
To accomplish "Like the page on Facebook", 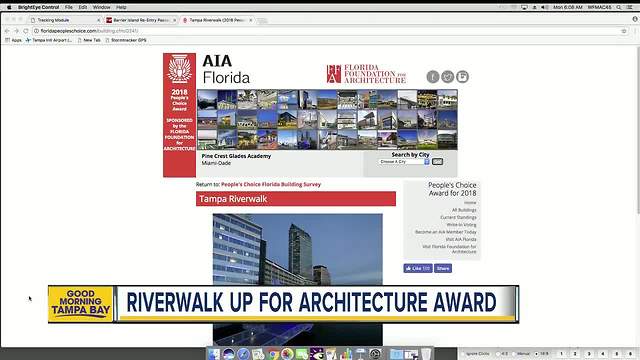I will point(418,269).
